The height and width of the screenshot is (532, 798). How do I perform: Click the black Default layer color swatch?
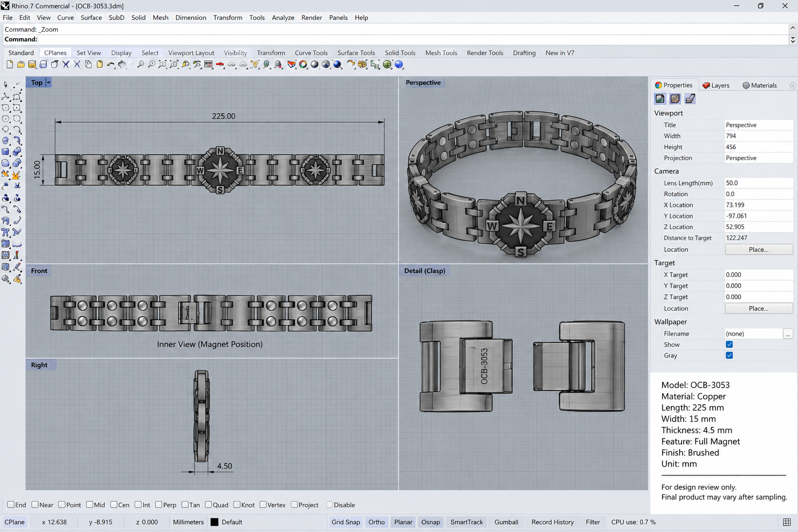215,522
